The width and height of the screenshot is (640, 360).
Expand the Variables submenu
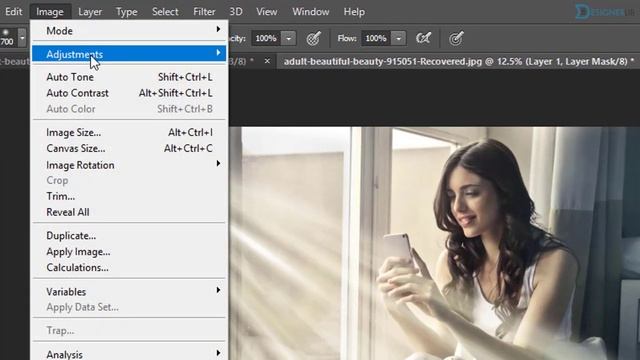[x=129, y=292]
